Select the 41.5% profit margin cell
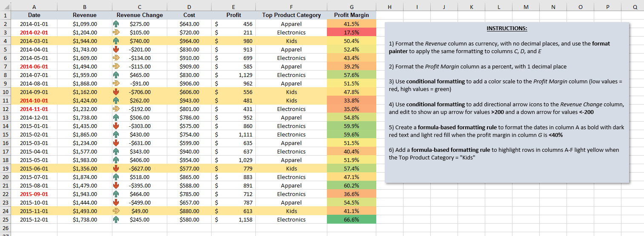 point(352,24)
